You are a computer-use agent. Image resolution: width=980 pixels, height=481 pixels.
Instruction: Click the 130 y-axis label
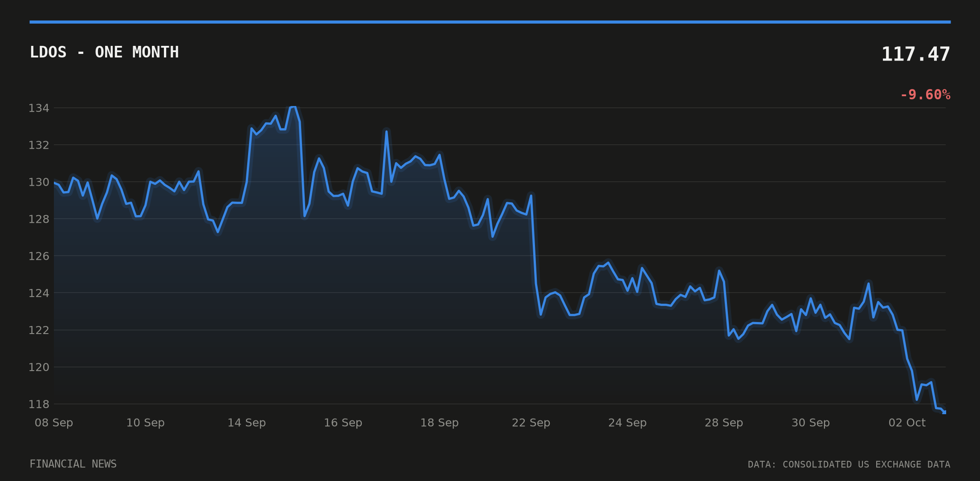pos(39,182)
